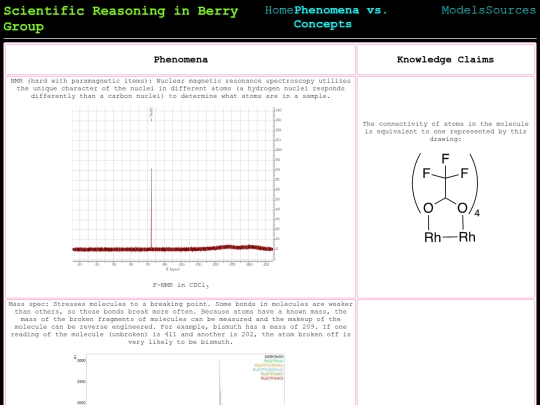Click the mass spec chart image
This screenshot has width=540, height=405.
[179, 379]
